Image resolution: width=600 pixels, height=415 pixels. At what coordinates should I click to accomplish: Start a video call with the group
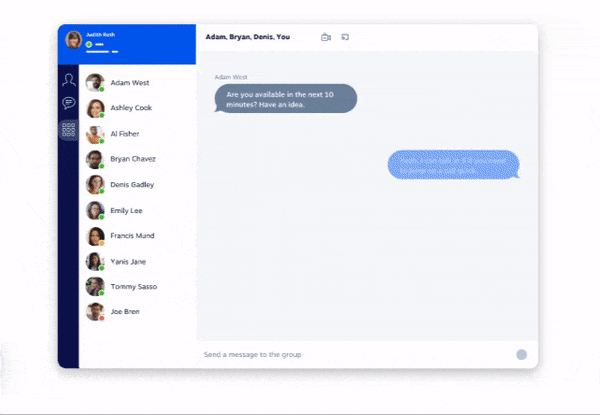326,37
